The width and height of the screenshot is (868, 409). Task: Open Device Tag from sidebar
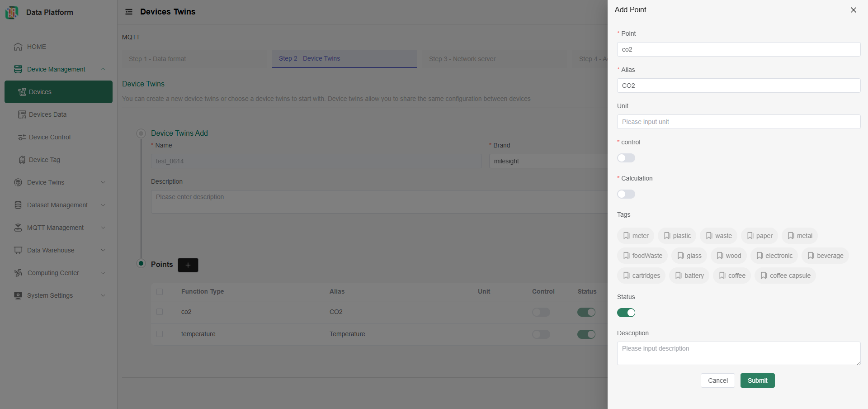[x=44, y=160]
